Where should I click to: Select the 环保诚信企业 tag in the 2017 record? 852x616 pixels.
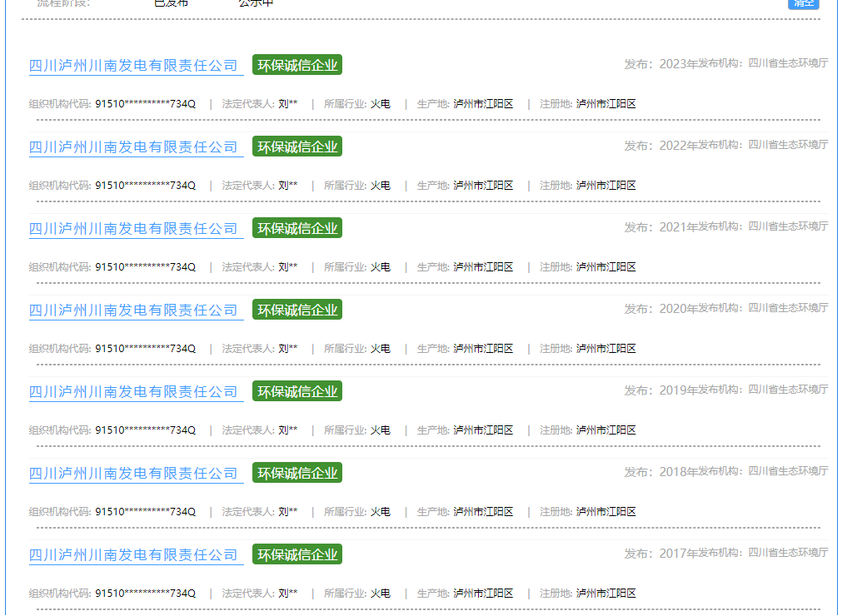click(x=297, y=555)
